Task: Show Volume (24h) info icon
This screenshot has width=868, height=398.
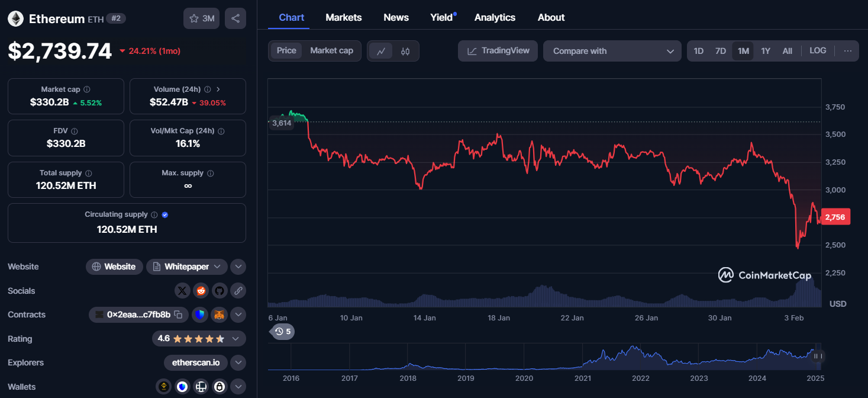Action: coord(208,89)
